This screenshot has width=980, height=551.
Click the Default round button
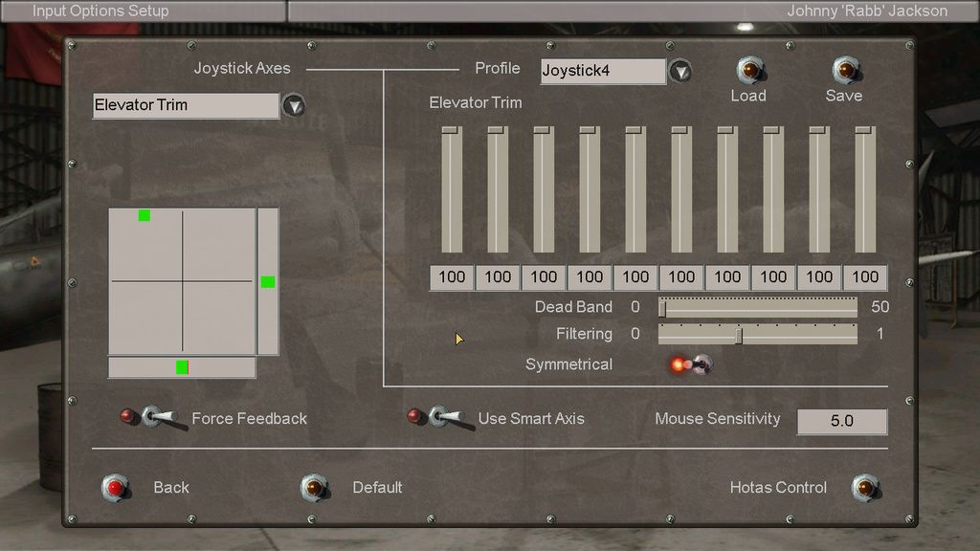314,488
